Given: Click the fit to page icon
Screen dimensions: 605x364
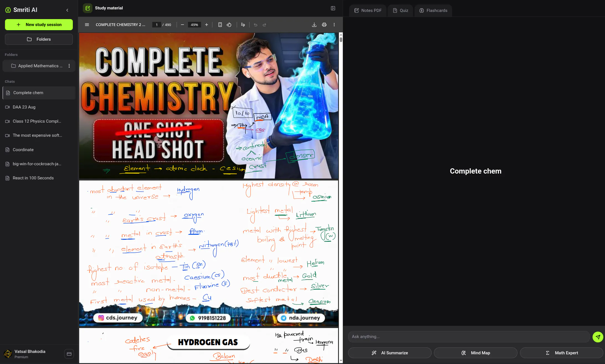Looking at the screenshot, I should click(x=220, y=25).
